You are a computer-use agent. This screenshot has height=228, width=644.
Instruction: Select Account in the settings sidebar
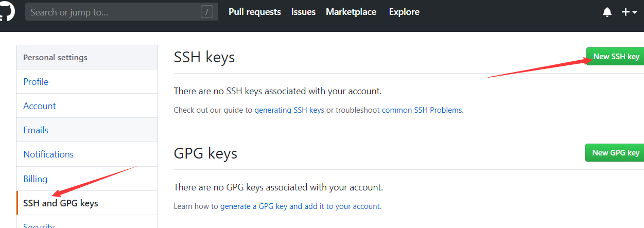[40, 106]
